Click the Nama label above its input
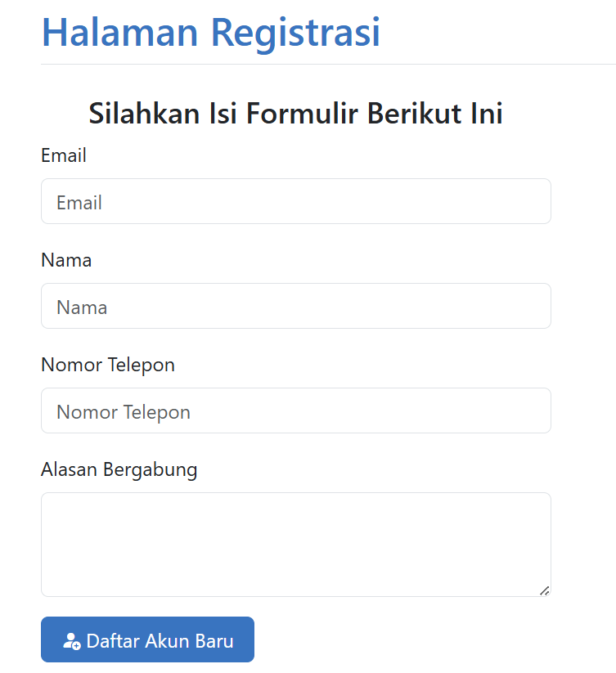 [x=65, y=260]
